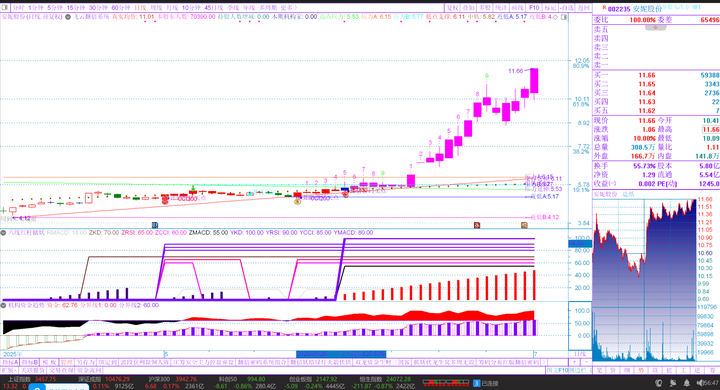Click the 日线 label right of the time axis

pyautogui.click(x=580, y=354)
